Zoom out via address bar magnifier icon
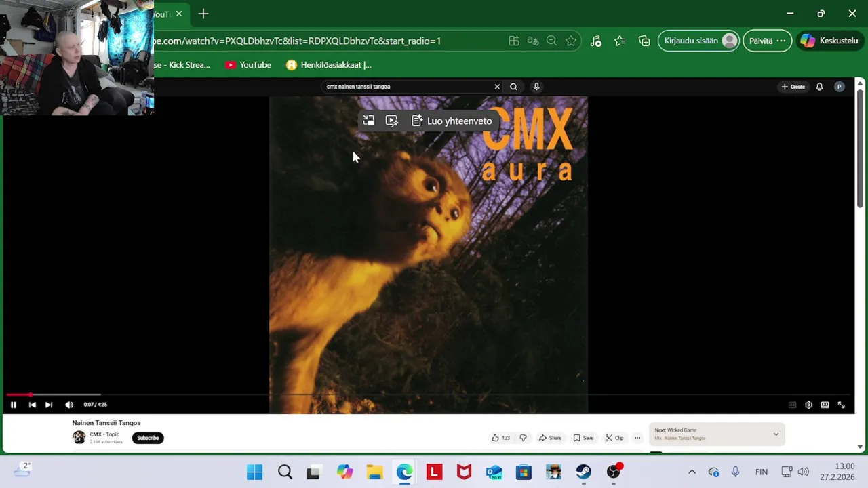868x488 pixels. click(x=551, y=41)
